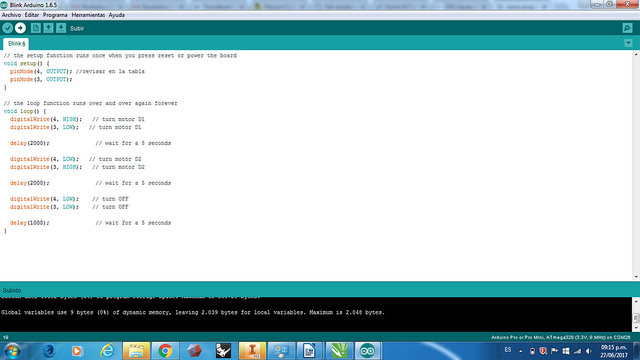Open the Editar menu

(x=32, y=15)
